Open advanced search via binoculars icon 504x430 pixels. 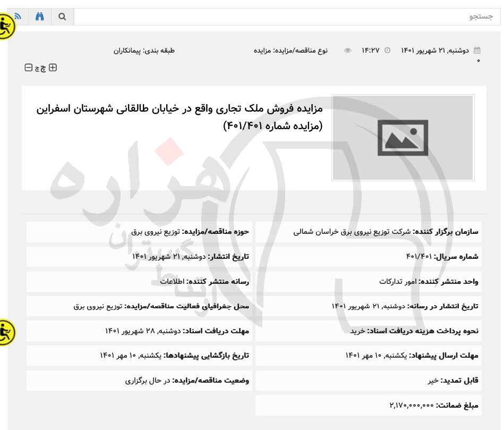click(x=40, y=16)
